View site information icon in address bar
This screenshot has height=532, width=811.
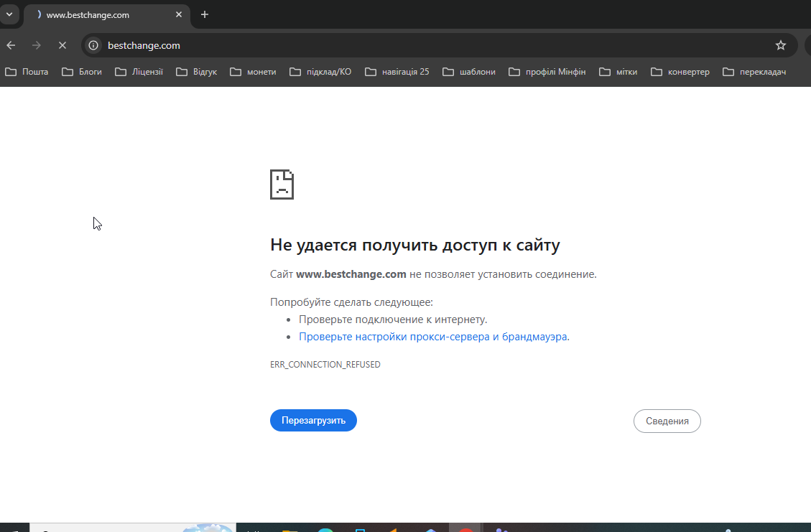93,45
